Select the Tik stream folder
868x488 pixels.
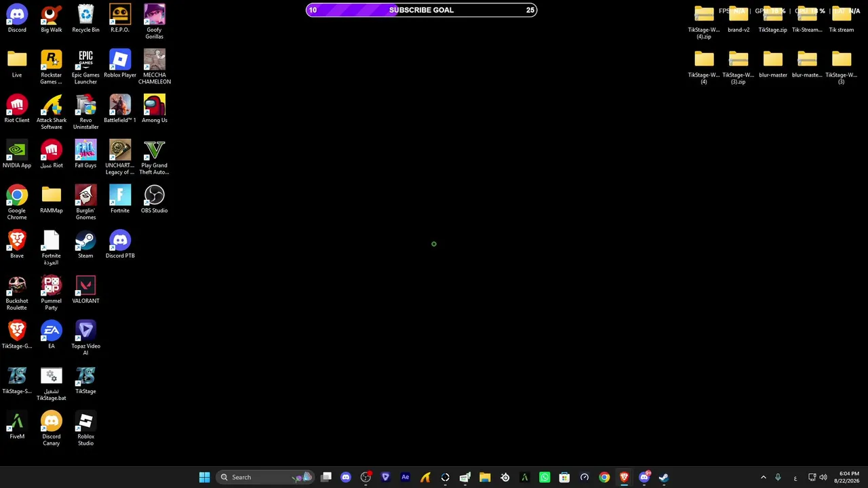click(842, 18)
